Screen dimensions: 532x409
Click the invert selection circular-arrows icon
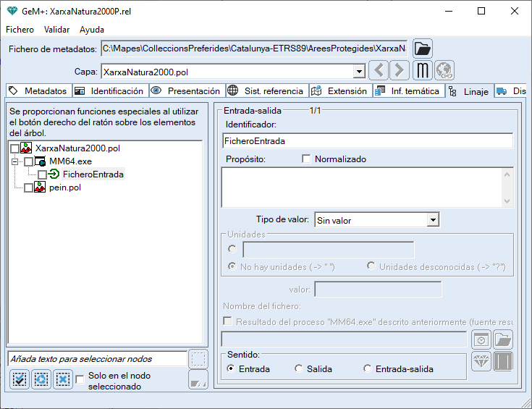tap(41, 379)
